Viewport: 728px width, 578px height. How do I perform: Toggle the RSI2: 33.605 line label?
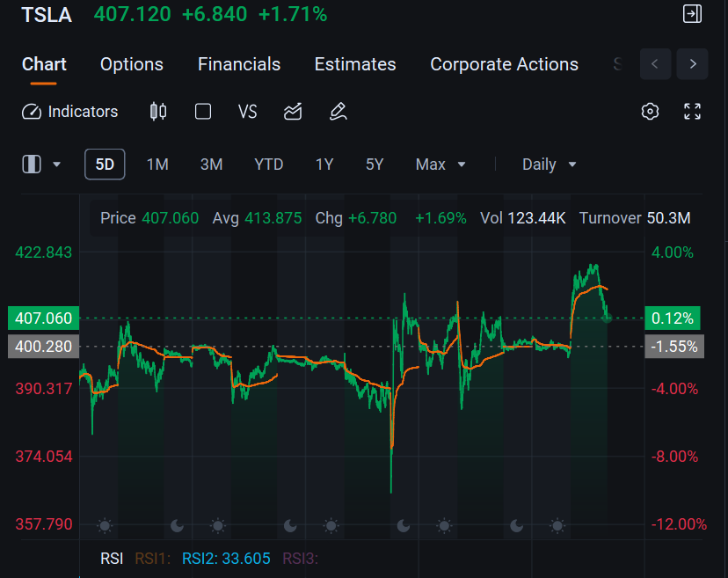tap(226, 558)
